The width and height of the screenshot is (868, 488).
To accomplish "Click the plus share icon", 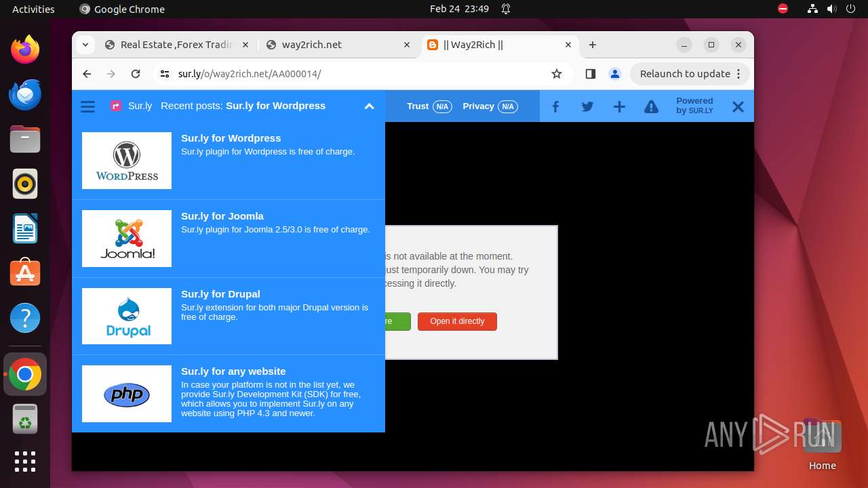I will pyautogui.click(x=619, y=106).
